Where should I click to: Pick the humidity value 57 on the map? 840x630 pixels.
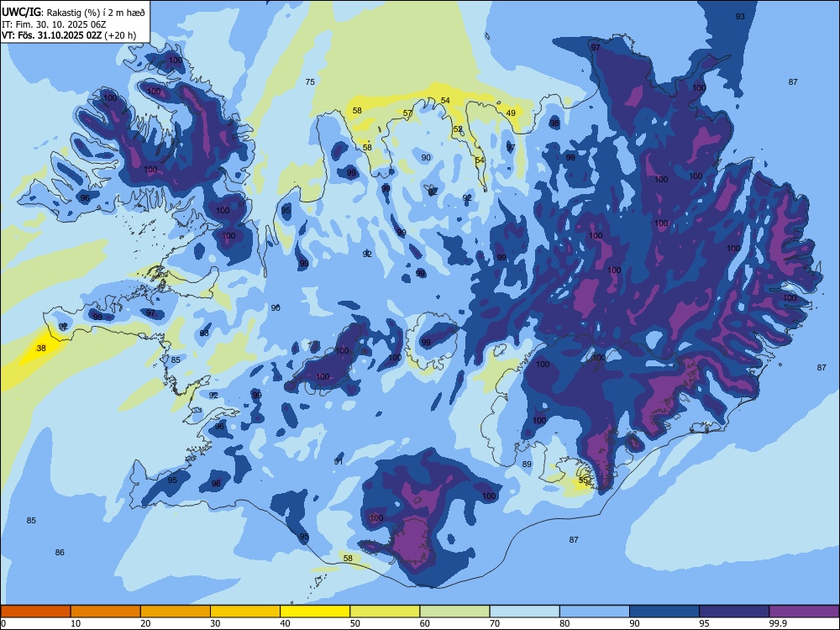(407, 113)
